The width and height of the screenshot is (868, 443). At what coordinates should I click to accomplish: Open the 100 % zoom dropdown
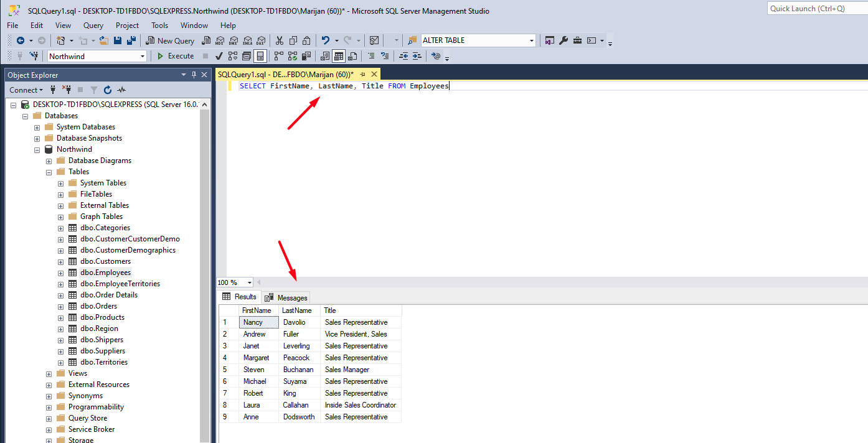click(x=250, y=282)
